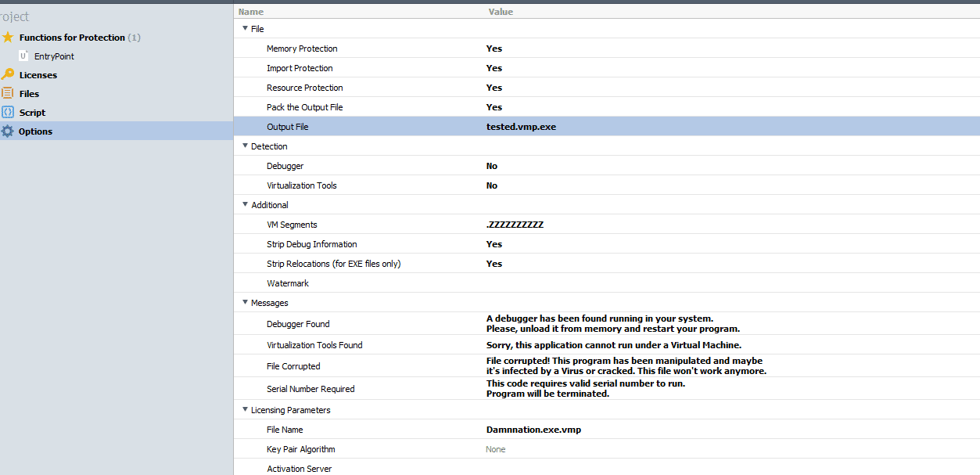Collapse the File group
Viewport: 980px width, 475px height.
coord(245,28)
